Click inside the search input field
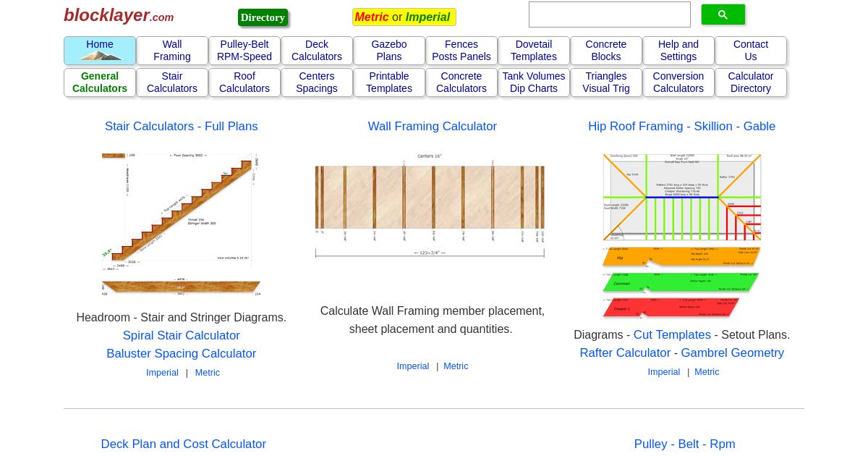This screenshot has width=868, height=456. pos(609,14)
